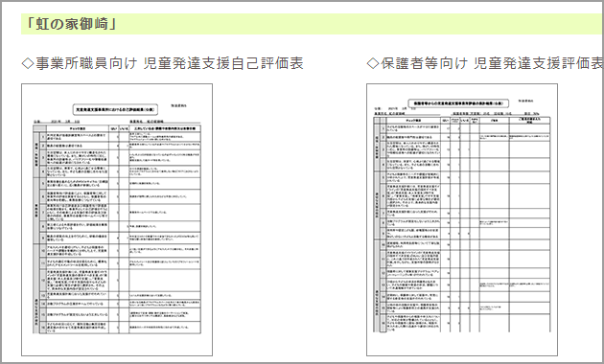
Task: Click the left category column of left table
Action: (x=36, y=233)
